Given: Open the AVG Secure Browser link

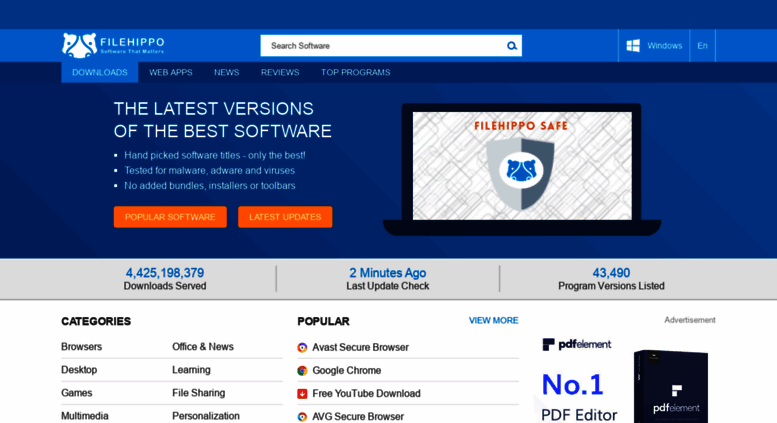Looking at the screenshot, I should (x=358, y=417).
